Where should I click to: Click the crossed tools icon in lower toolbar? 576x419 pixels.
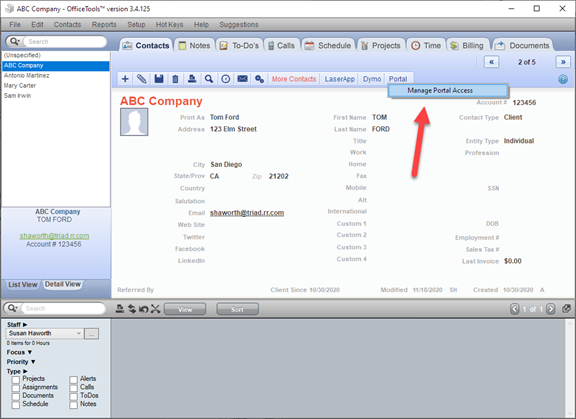155,309
